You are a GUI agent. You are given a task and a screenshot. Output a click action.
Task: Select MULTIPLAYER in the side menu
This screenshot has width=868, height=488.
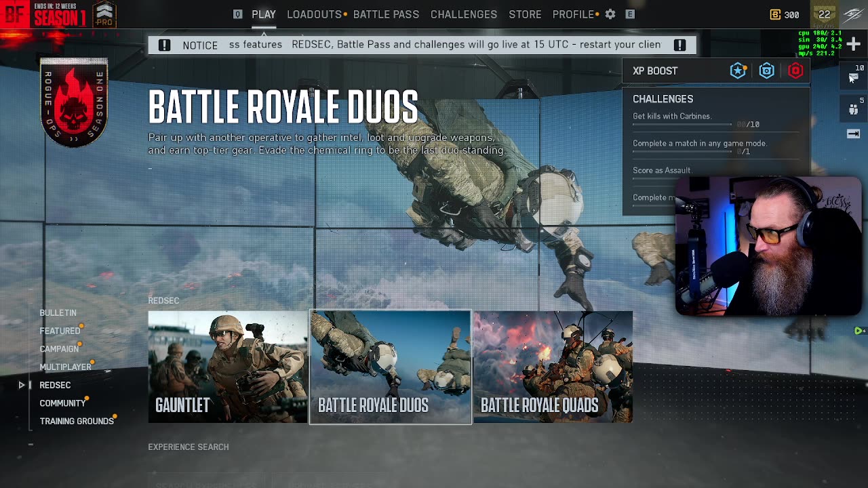point(65,367)
